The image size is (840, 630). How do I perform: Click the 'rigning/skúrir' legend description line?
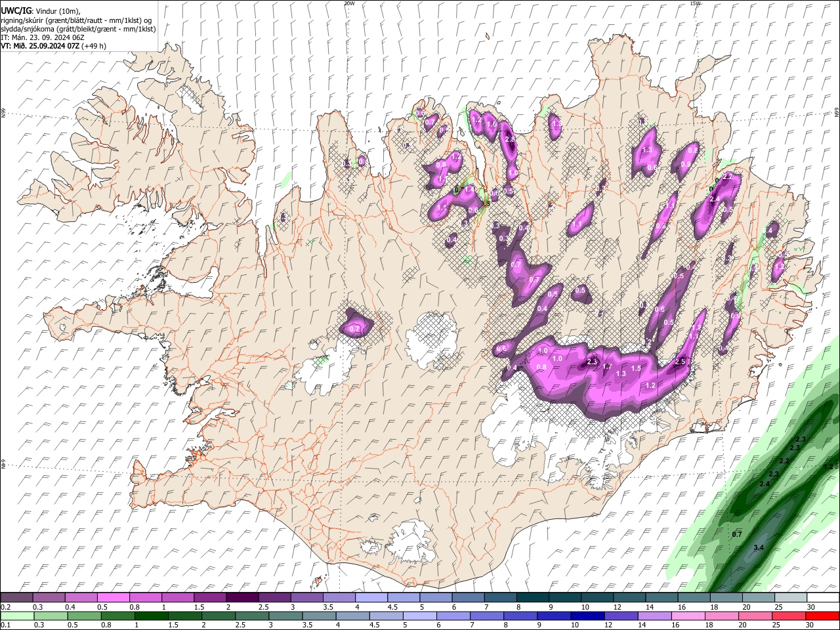(x=76, y=20)
